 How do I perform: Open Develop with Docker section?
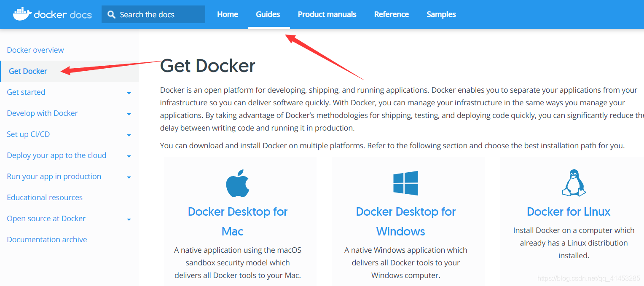pos(42,113)
